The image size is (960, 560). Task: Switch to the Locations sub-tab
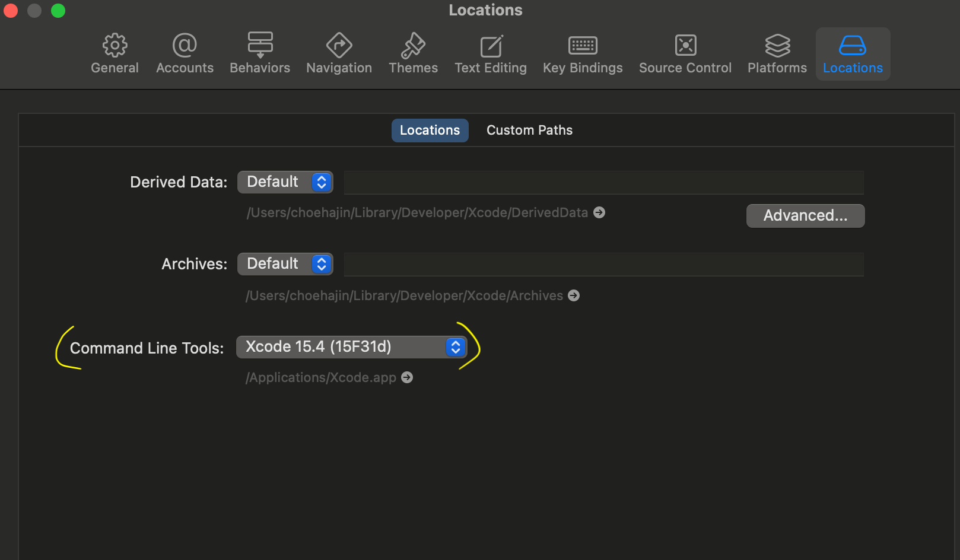[x=430, y=131]
